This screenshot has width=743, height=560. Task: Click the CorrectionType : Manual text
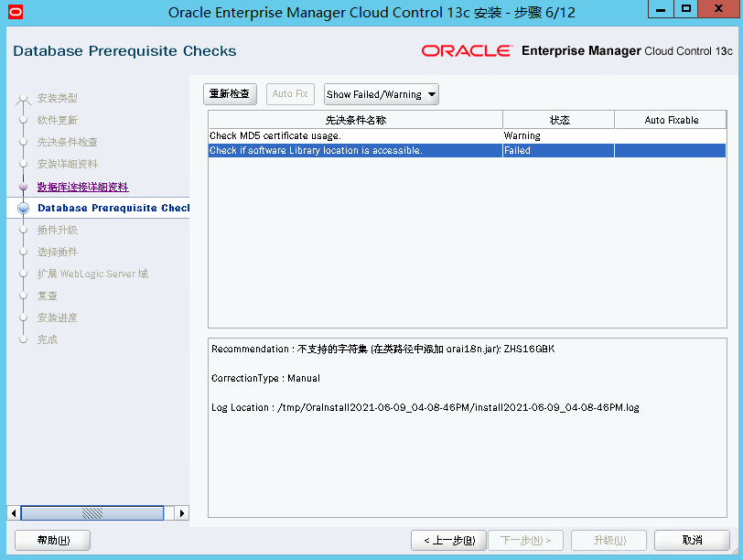click(265, 378)
